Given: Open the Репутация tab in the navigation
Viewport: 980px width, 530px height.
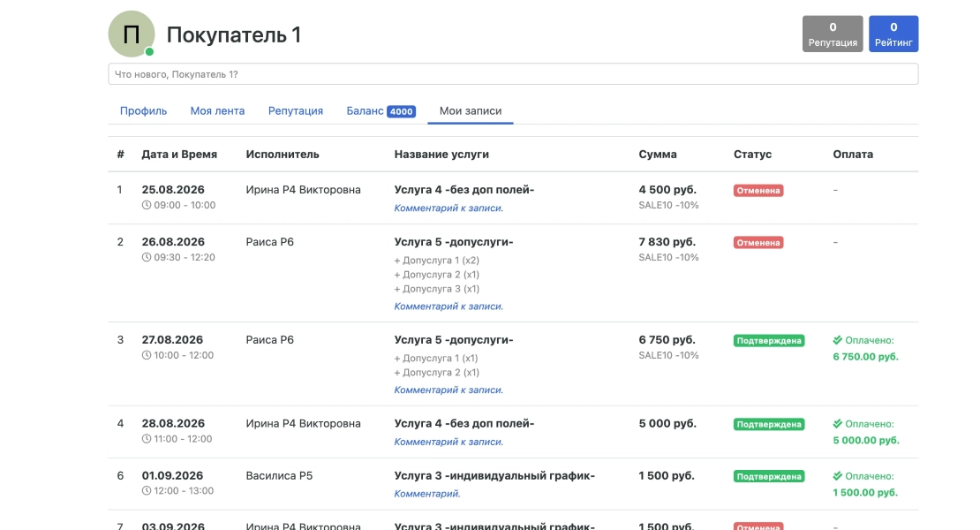Looking at the screenshot, I should 296,110.
